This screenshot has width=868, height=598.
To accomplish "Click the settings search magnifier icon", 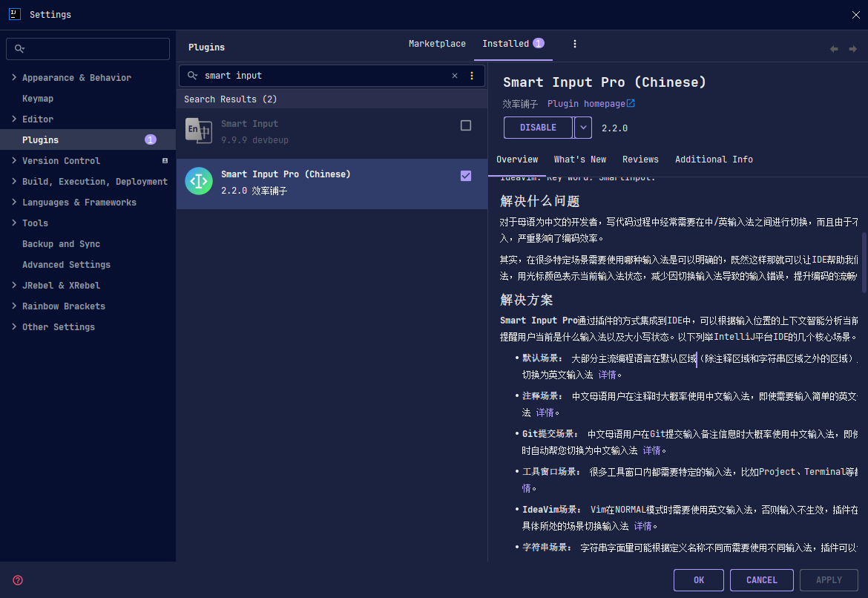I will (19, 49).
